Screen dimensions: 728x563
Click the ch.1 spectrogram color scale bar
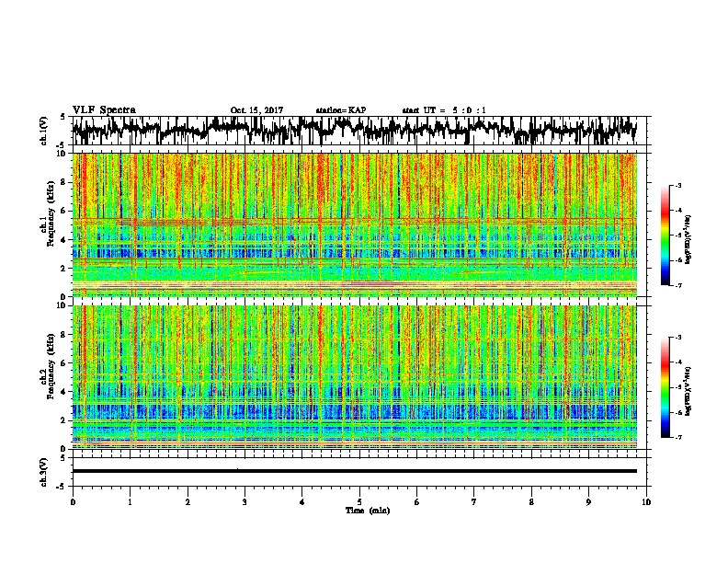[665, 236]
